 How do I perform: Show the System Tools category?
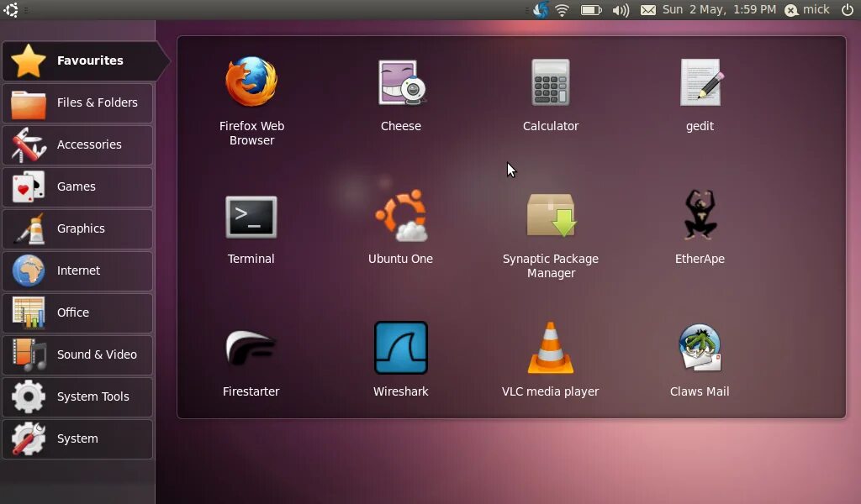(x=77, y=397)
